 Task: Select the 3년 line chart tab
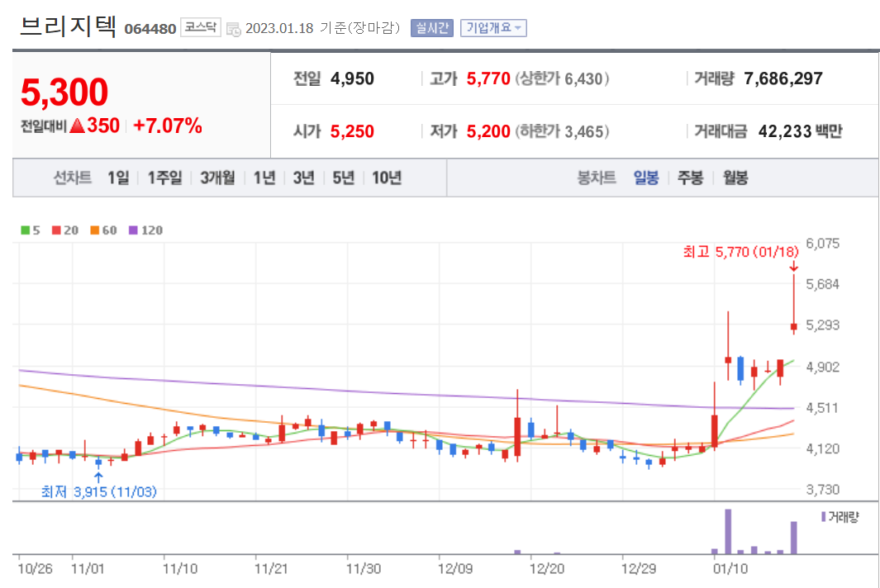pyautogui.click(x=303, y=178)
